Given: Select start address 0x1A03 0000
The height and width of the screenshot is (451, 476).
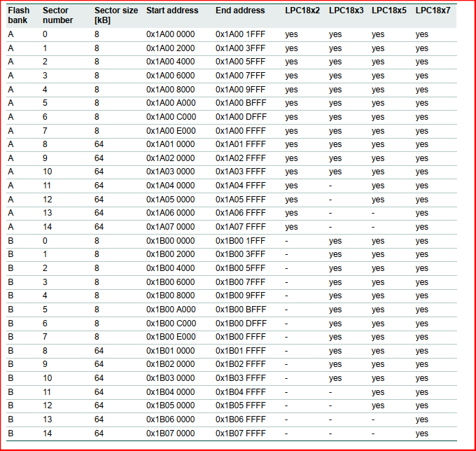Looking at the screenshot, I should pos(170,172).
